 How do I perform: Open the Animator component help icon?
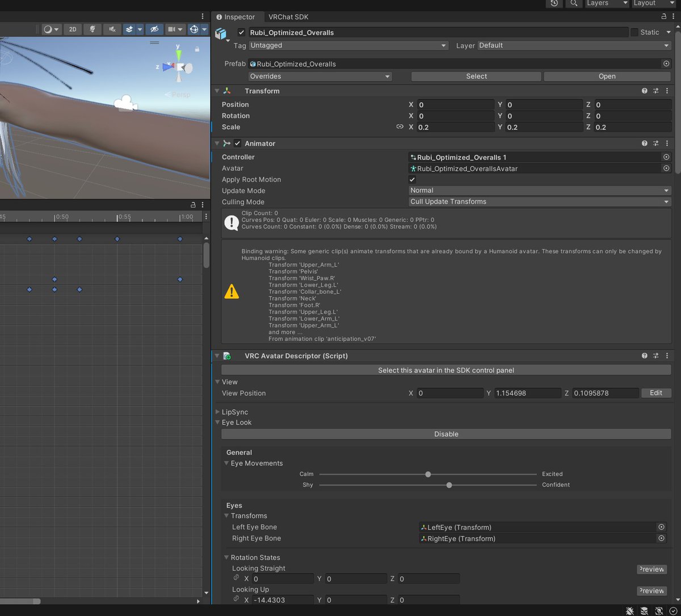coord(644,144)
